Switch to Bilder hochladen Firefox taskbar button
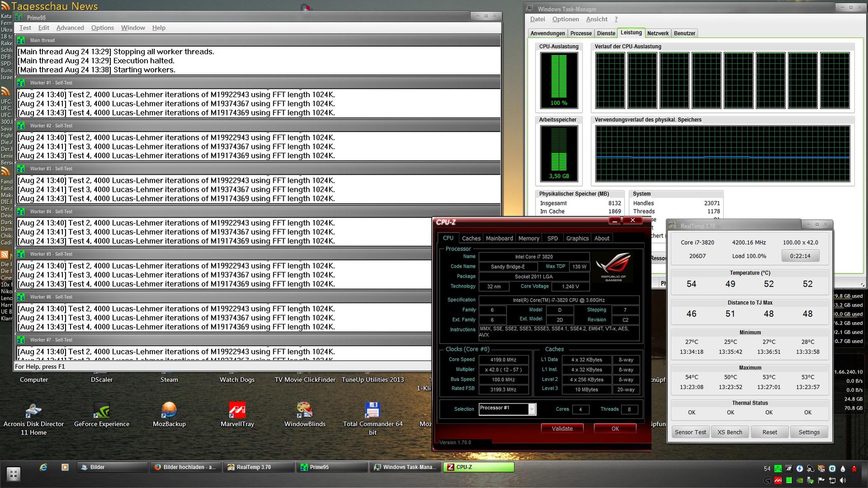 [186, 467]
